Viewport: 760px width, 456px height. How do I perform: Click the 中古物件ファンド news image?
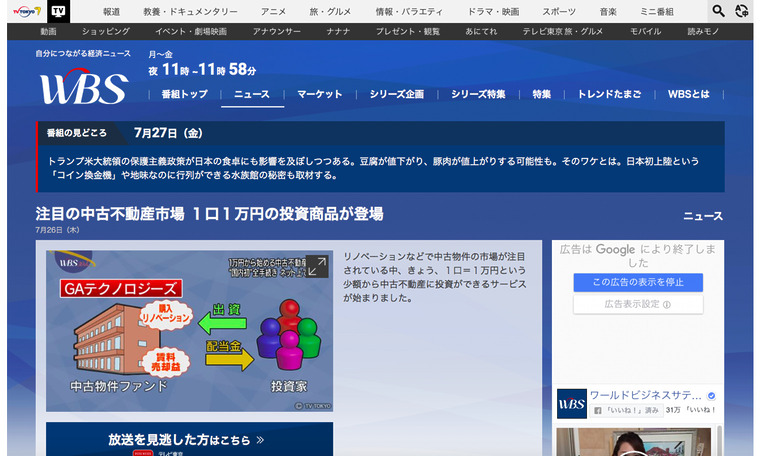189,330
